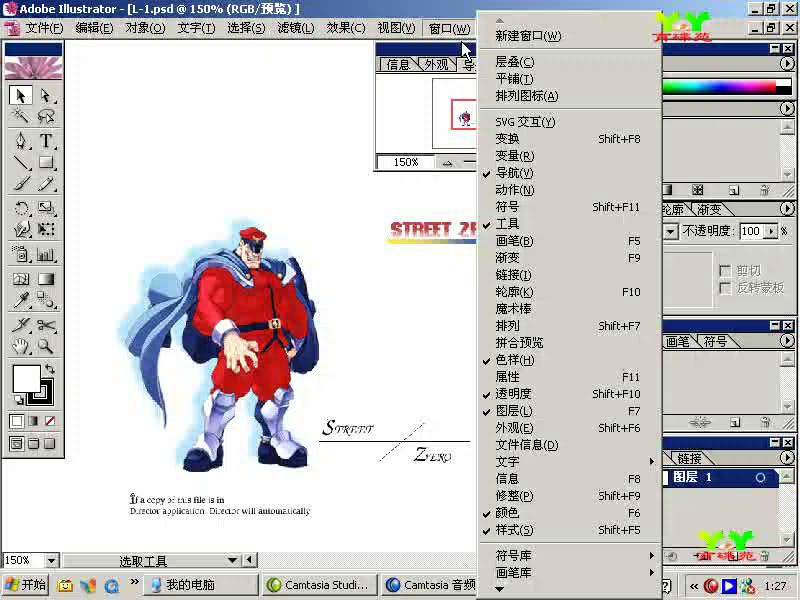Select the Direct Selection (white arrow) tool

click(46, 95)
